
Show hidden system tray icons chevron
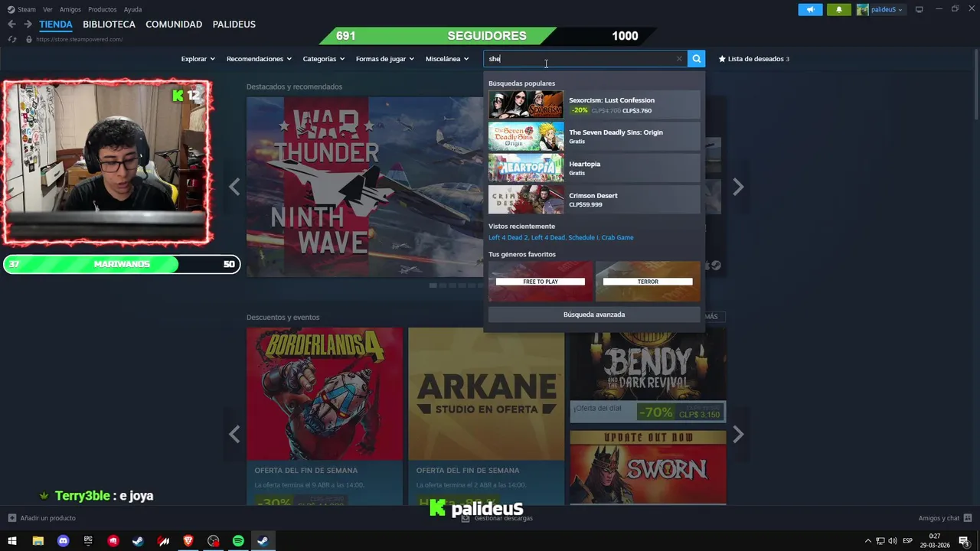pyautogui.click(x=868, y=541)
